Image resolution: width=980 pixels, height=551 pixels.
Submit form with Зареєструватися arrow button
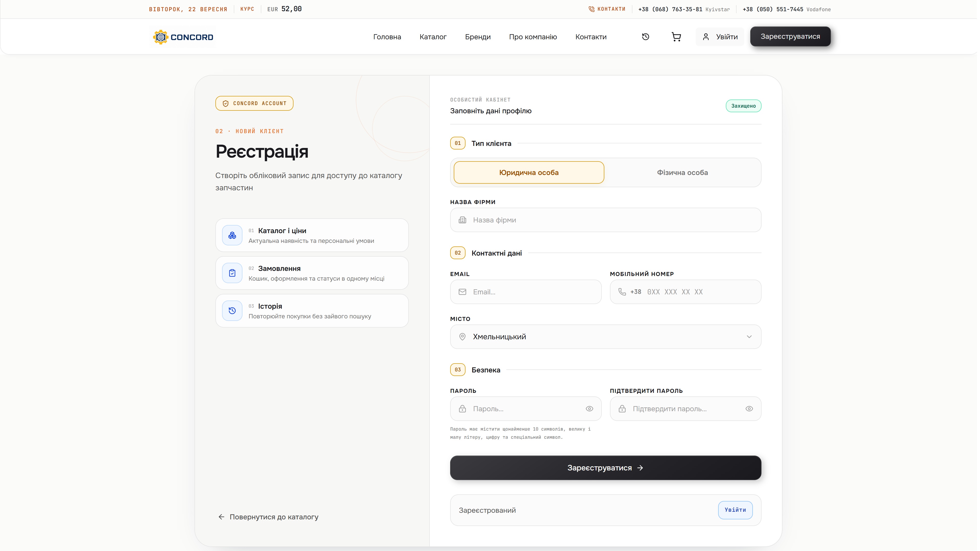(x=606, y=468)
